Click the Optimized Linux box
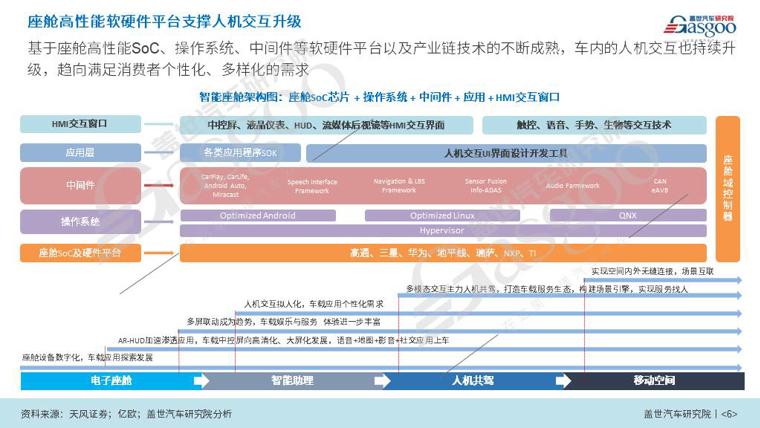760x428 pixels. point(442,215)
